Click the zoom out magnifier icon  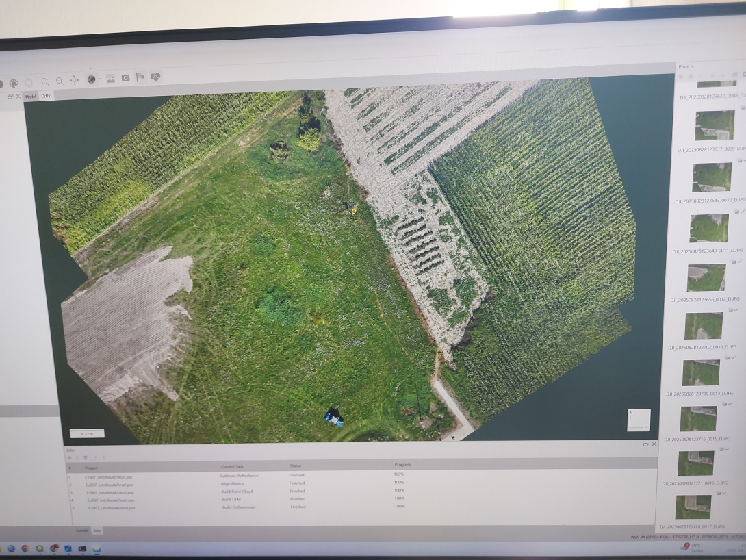pyautogui.click(x=60, y=81)
